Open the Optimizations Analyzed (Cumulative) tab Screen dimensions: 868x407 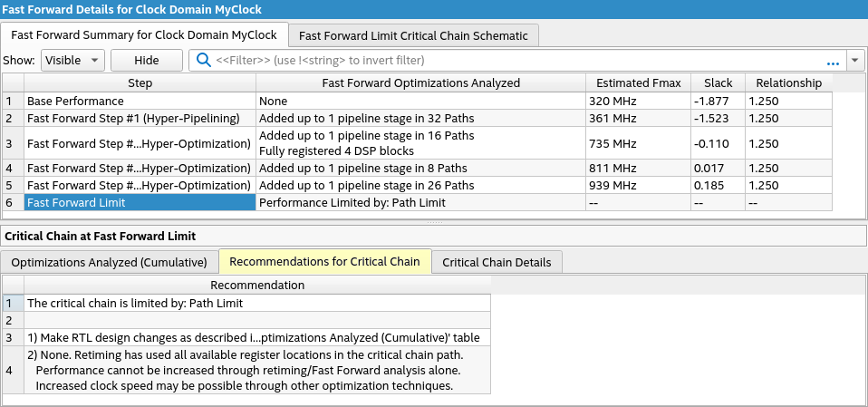pos(110,262)
